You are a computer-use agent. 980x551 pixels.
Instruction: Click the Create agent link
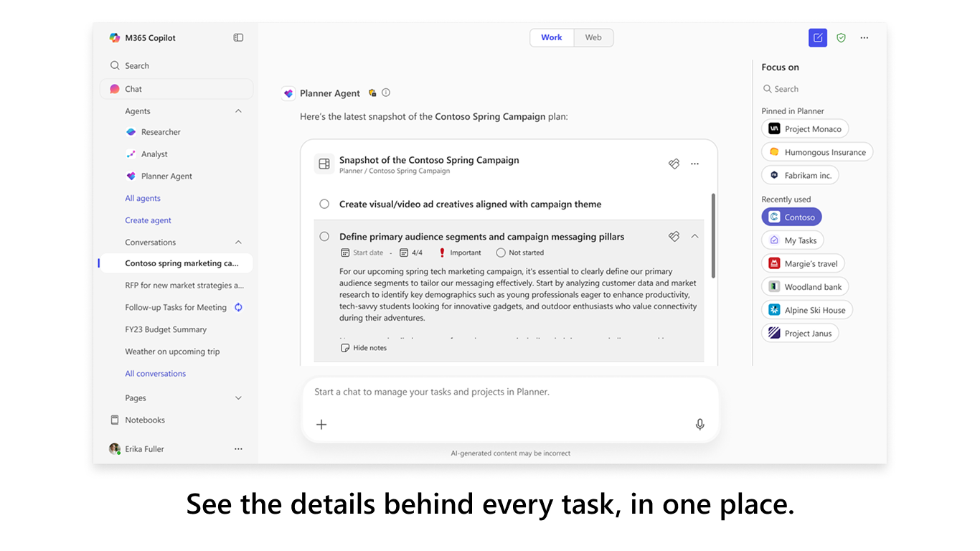(x=148, y=221)
